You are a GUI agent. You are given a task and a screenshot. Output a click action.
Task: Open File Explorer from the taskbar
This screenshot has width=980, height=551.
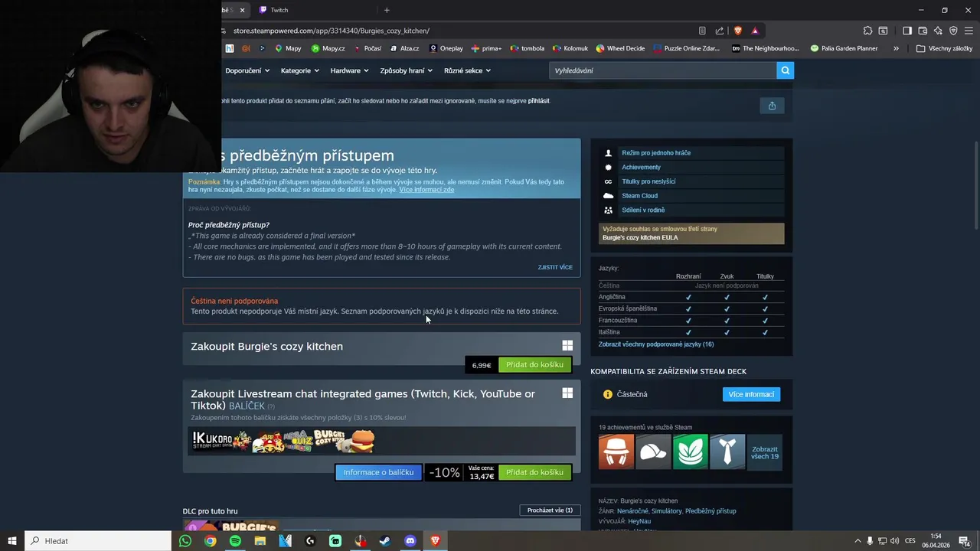click(x=260, y=541)
